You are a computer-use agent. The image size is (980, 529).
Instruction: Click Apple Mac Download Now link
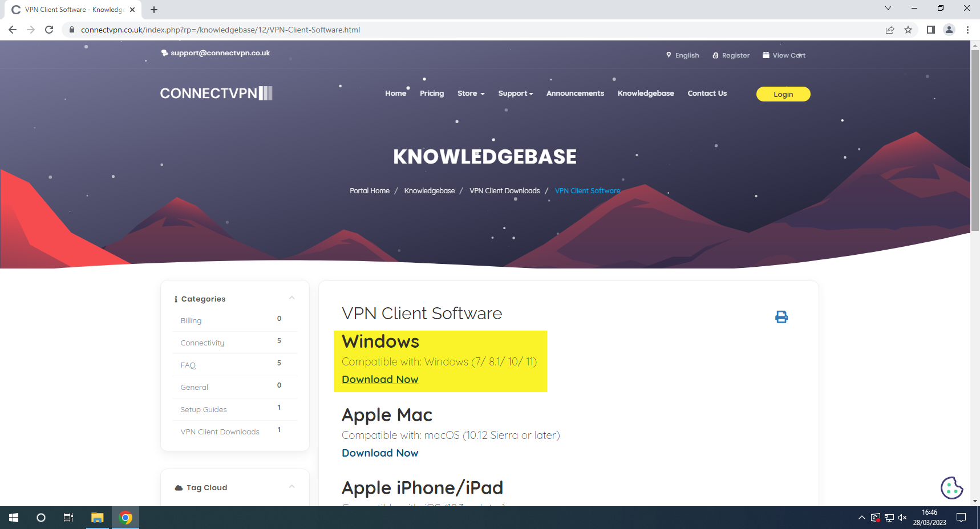pyautogui.click(x=380, y=453)
